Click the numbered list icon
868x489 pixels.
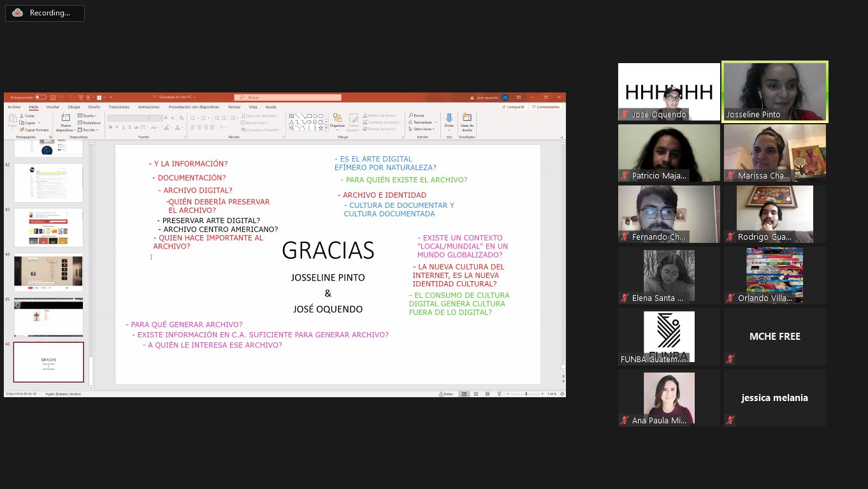(x=203, y=118)
